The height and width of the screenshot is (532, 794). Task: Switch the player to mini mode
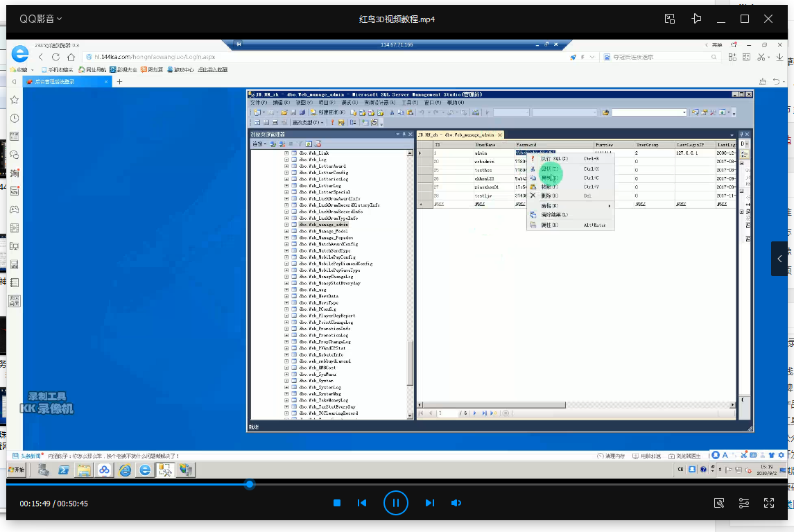669,19
